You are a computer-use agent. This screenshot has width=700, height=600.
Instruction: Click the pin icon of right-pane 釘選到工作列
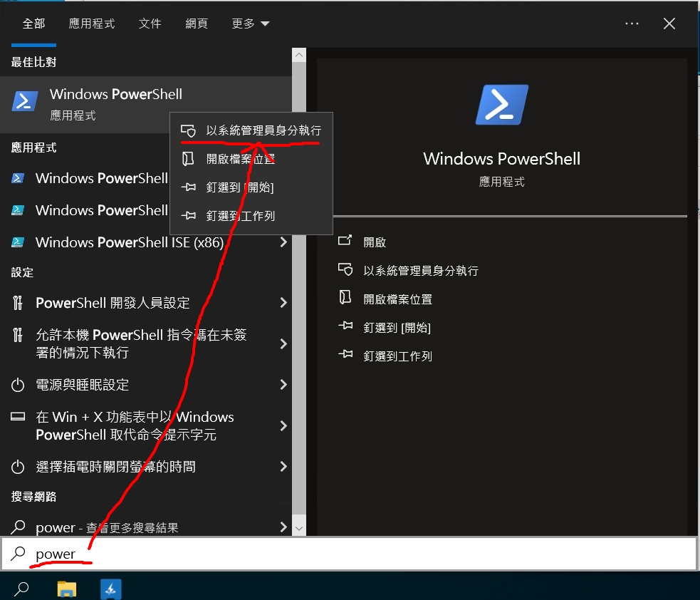(345, 355)
